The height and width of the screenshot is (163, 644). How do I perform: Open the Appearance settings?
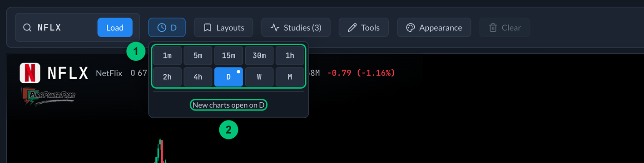tap(434, 28)
